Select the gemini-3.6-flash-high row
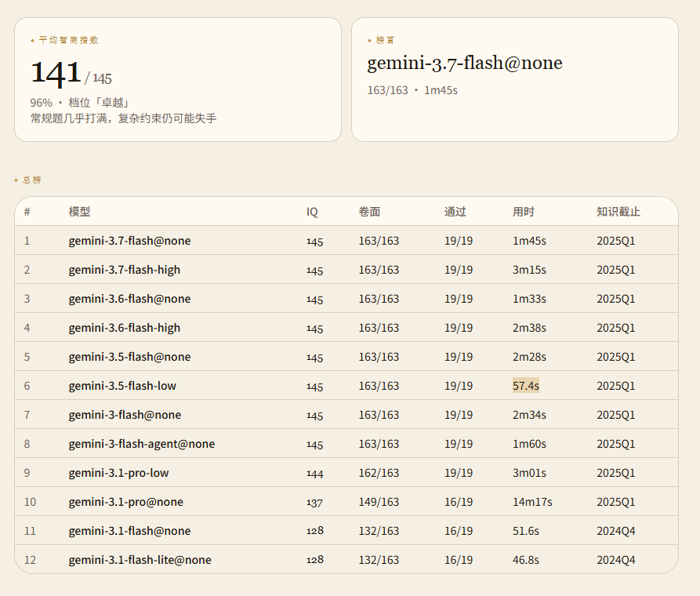Screen dimensions: 700x596 coord(346,328)
